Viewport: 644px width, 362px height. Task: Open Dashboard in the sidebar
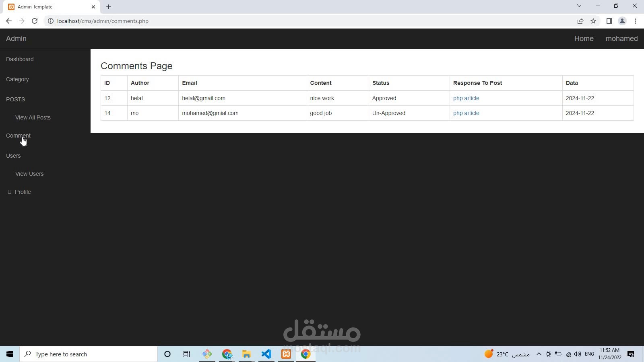pyautogui.click(x=20, y=59)
